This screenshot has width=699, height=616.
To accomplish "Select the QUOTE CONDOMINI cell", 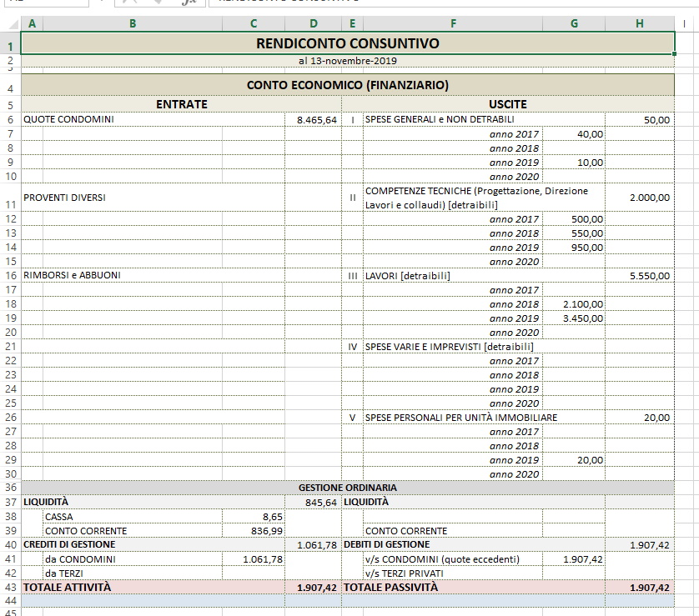I will (x=153, y=119).
